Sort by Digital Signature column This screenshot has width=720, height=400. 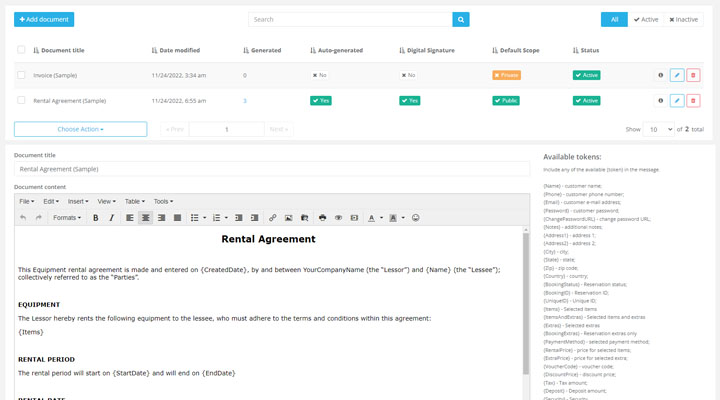click(x=427, y=50)
